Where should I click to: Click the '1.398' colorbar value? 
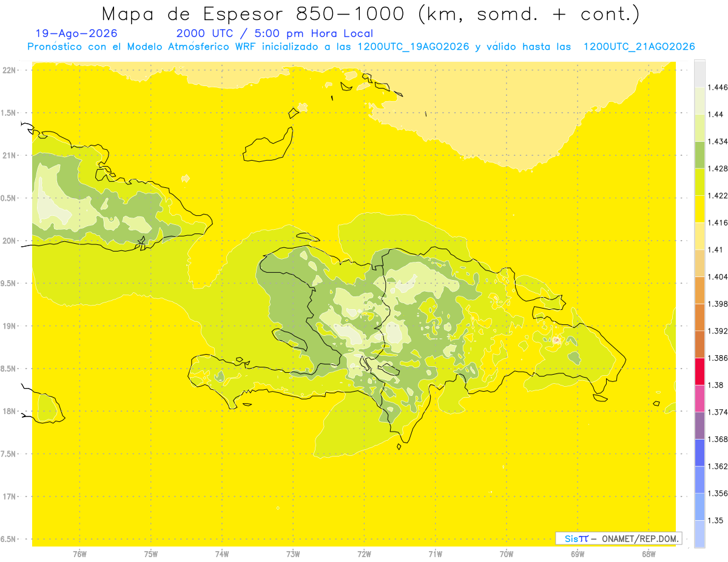click(x=717, y=304)
